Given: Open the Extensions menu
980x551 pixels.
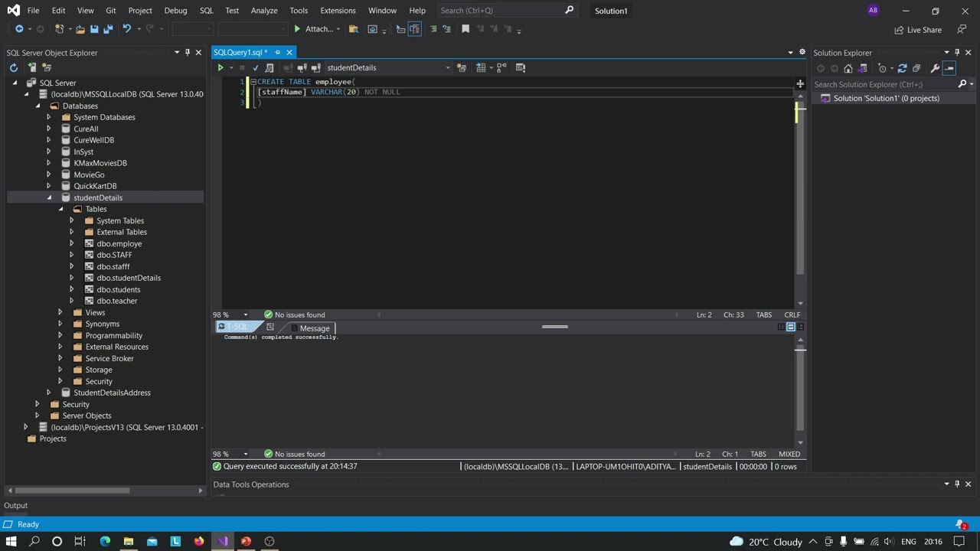Looking at the screenshot, I should click(338, 11).
